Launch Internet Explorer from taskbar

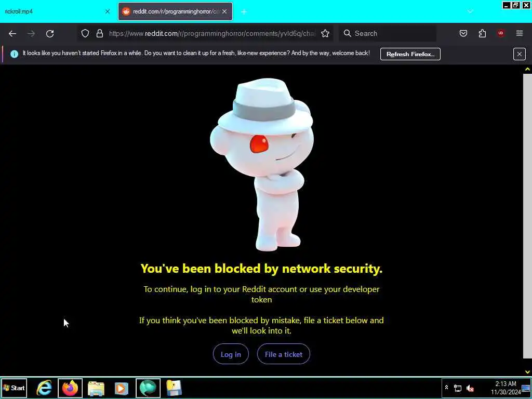44,388
